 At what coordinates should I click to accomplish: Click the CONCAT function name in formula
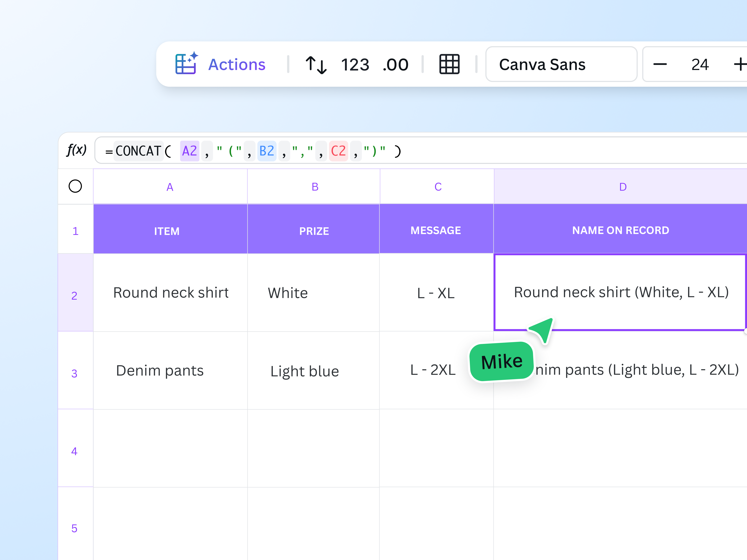[x=138, y=151]
